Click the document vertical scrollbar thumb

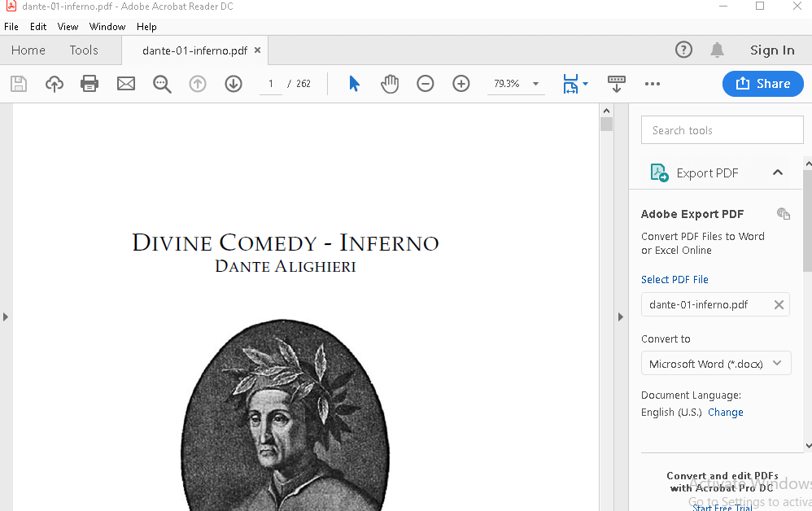tap(606, 124)
